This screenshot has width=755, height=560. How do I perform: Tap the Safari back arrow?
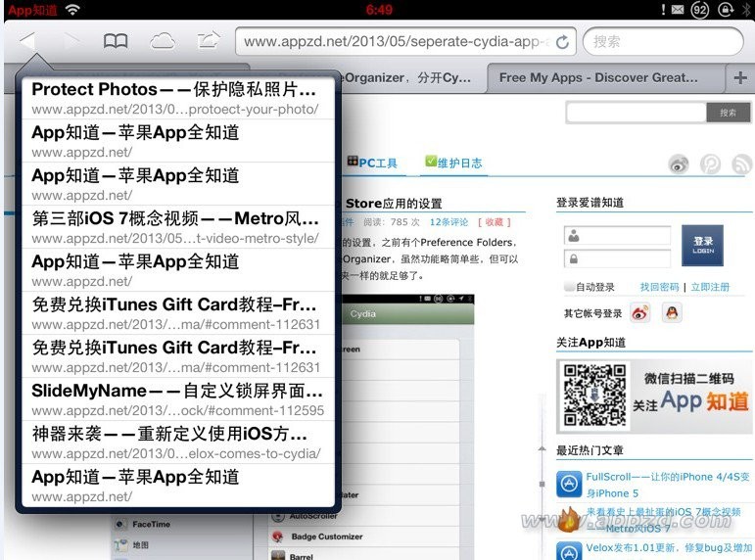click(x=27, y=41)
